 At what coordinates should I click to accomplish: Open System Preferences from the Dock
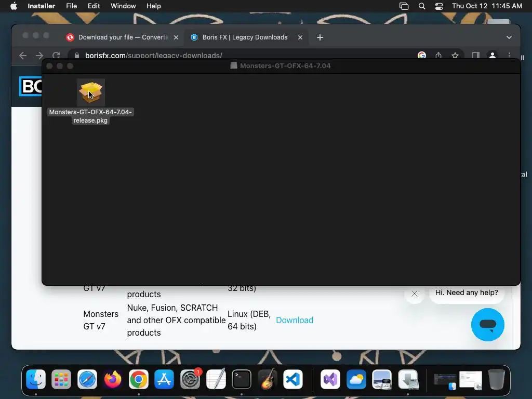[190, 379]
